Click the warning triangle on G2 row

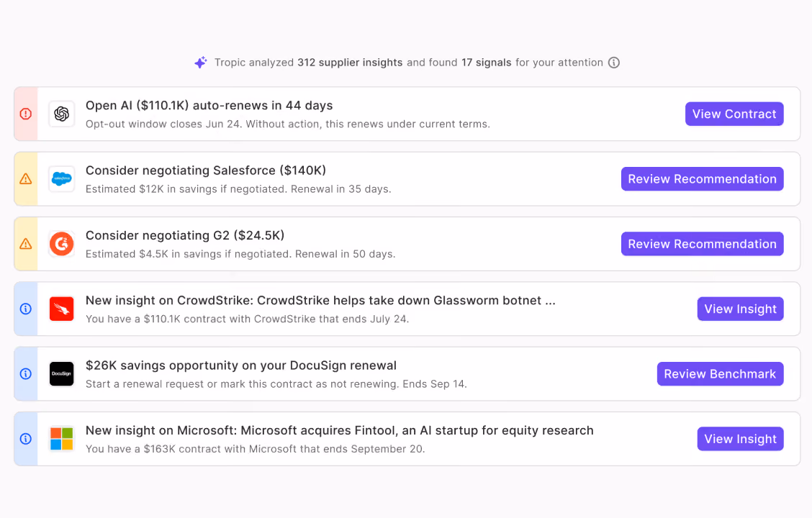25,244
